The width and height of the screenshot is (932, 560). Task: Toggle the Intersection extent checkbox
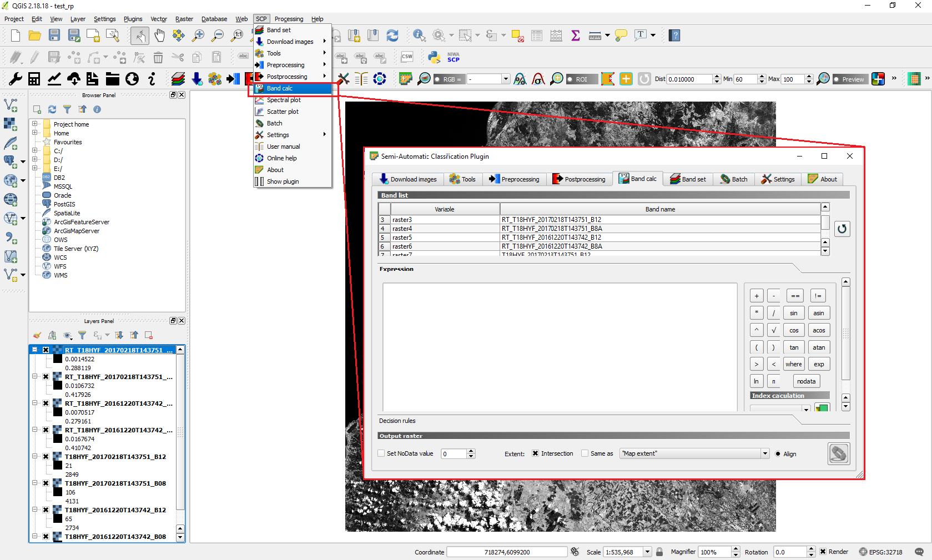pos(535,453)
